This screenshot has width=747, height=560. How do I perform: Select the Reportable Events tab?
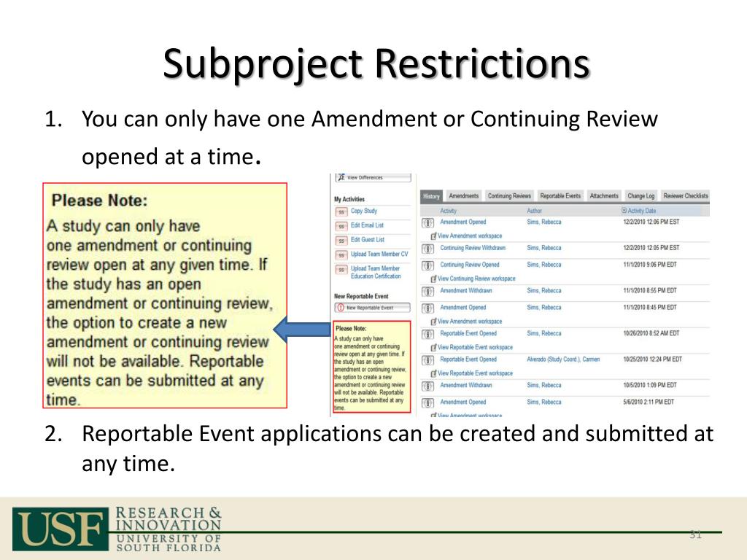point(560,196)
